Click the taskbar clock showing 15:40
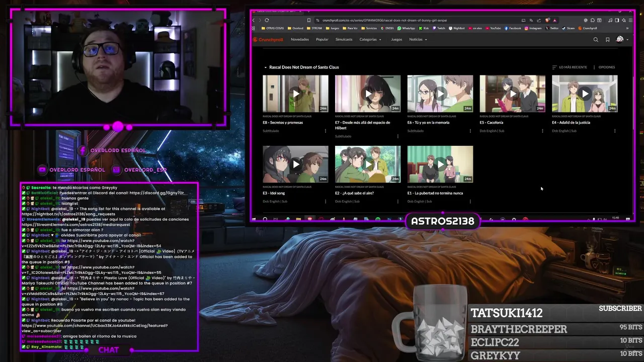Image resolution: width=644 pixels, height=362 pixels. pos(615,218)
